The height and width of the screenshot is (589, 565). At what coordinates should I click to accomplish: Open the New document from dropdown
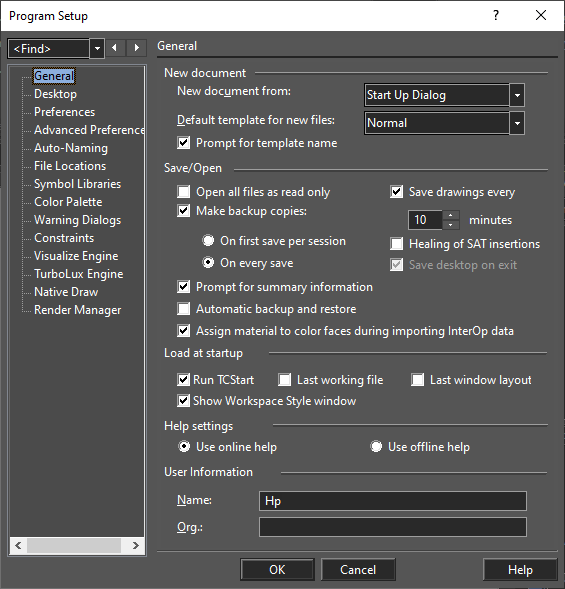517,95
